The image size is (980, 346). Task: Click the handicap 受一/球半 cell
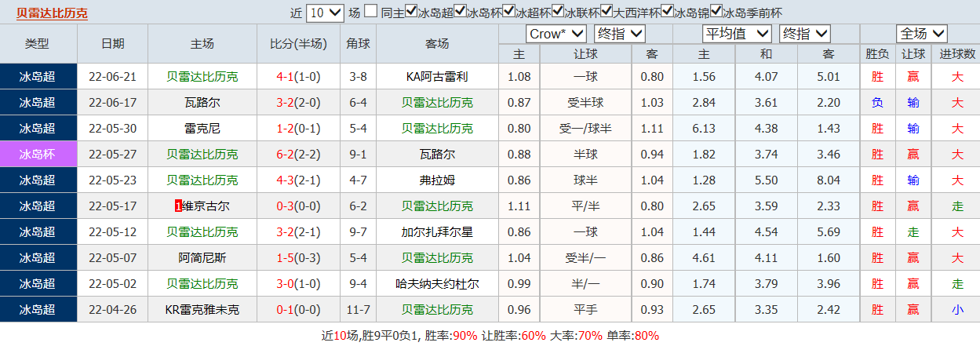click(586, 129)
